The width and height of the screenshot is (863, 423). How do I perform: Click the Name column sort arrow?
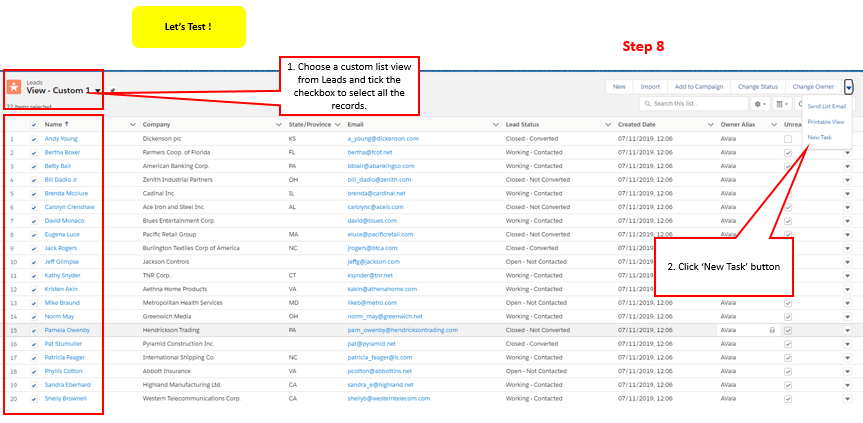pos(68,124)
